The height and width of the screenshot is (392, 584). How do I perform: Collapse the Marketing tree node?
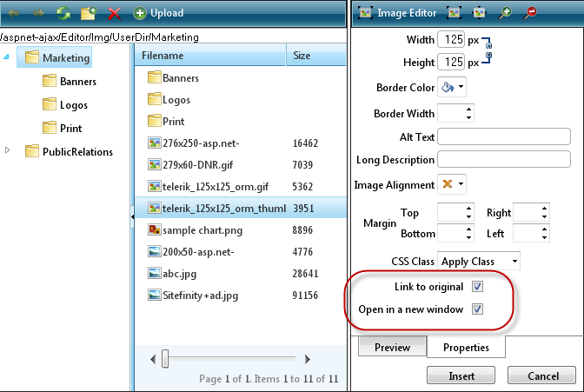pos(7,57)
